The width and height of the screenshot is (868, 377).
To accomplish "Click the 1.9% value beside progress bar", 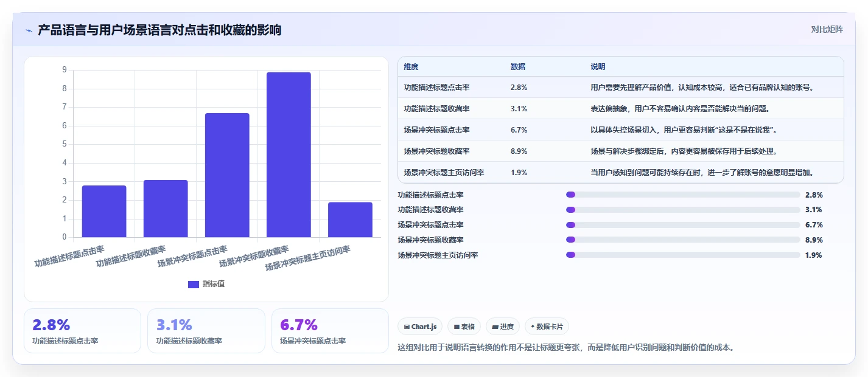I will (814, 255).
